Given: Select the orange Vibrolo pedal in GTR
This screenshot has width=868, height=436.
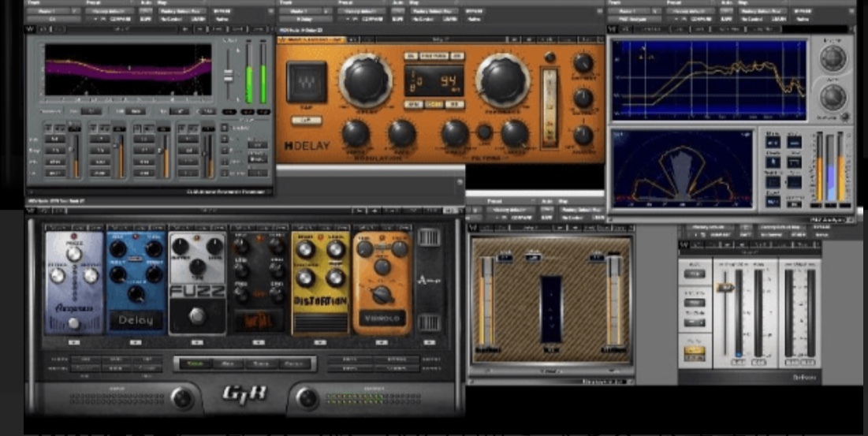Looking at the screenshot, I should click(x=382, y=282).
